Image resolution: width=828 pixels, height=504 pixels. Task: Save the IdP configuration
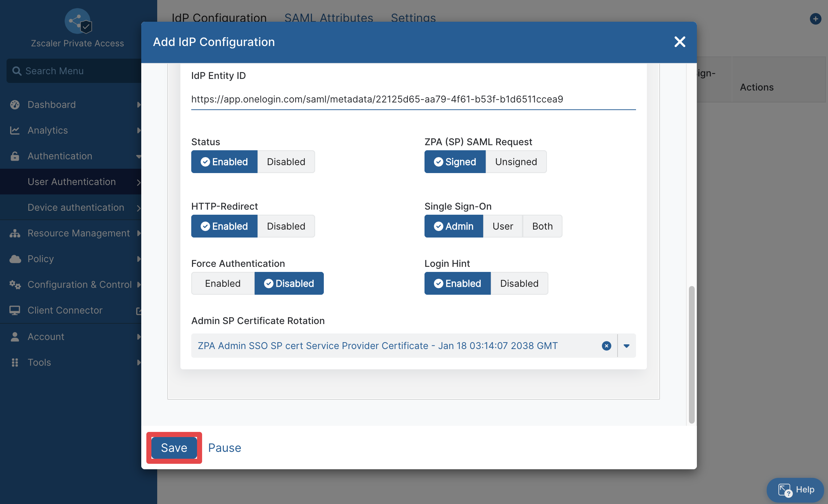174,448
